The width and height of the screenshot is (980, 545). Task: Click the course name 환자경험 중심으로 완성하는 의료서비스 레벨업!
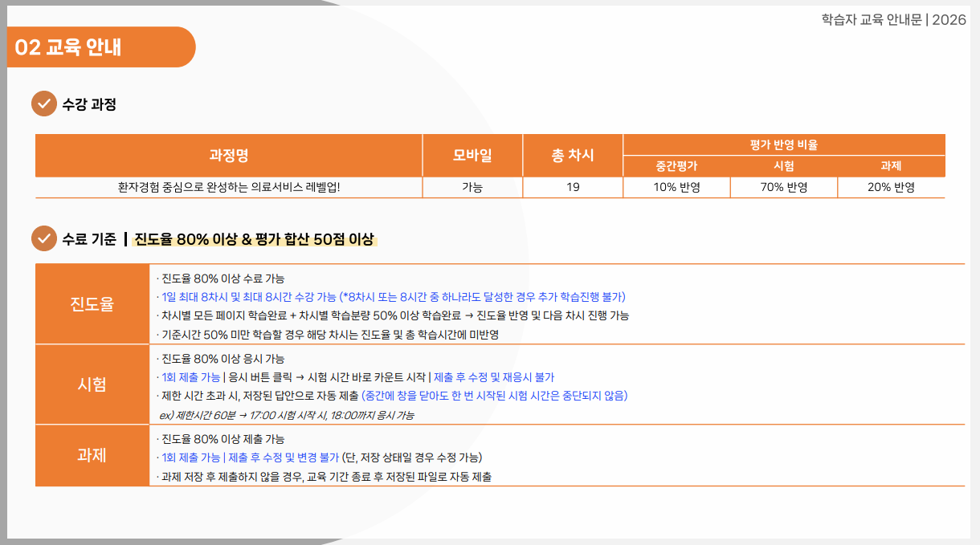(x=228, y=188)
